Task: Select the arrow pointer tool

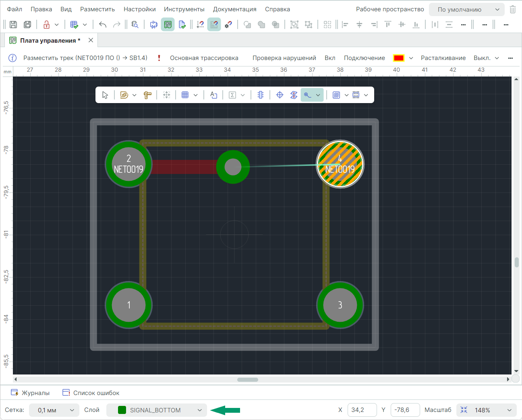Action: coord(105,95)
